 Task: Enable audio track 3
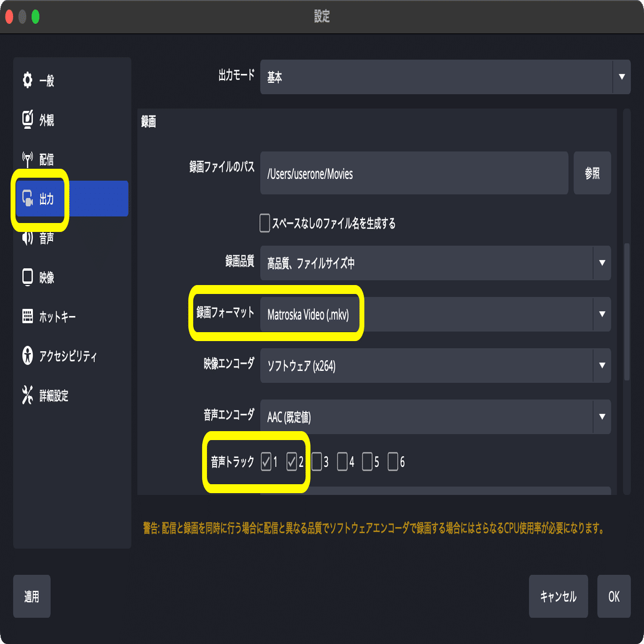click(317, 462)
